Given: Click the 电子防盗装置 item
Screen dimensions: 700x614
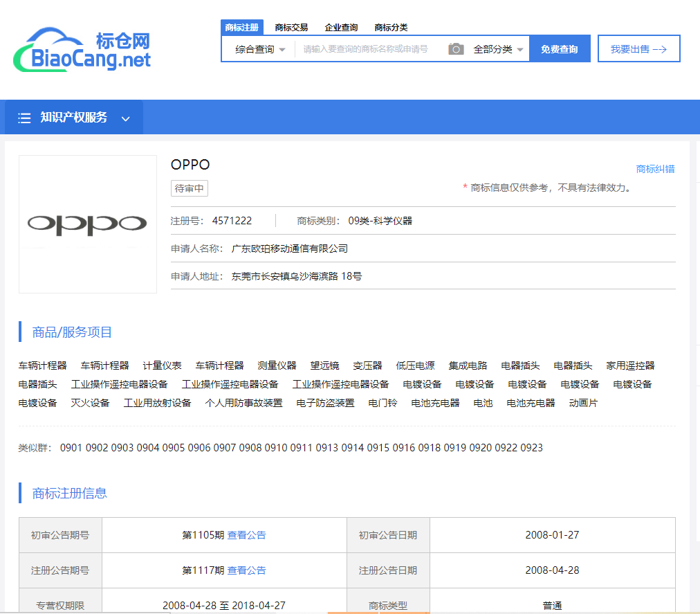Looking at the screenshot, I should [326, 403].
